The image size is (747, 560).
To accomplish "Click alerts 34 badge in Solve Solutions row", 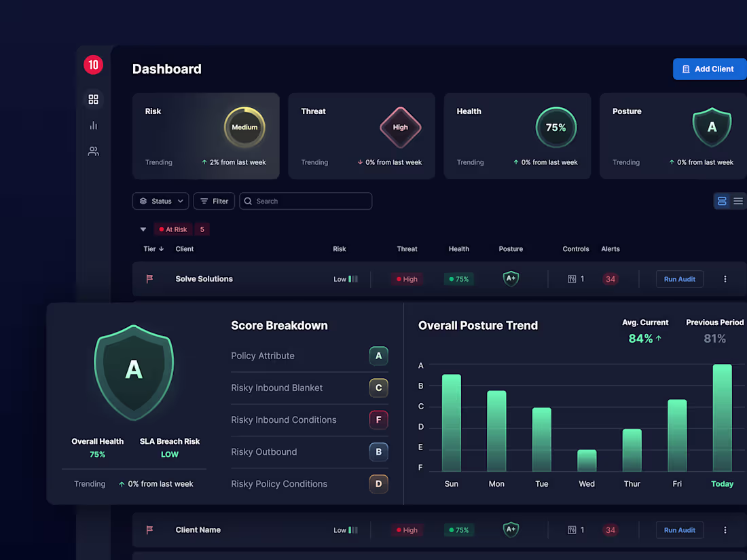I will point(611,279).
